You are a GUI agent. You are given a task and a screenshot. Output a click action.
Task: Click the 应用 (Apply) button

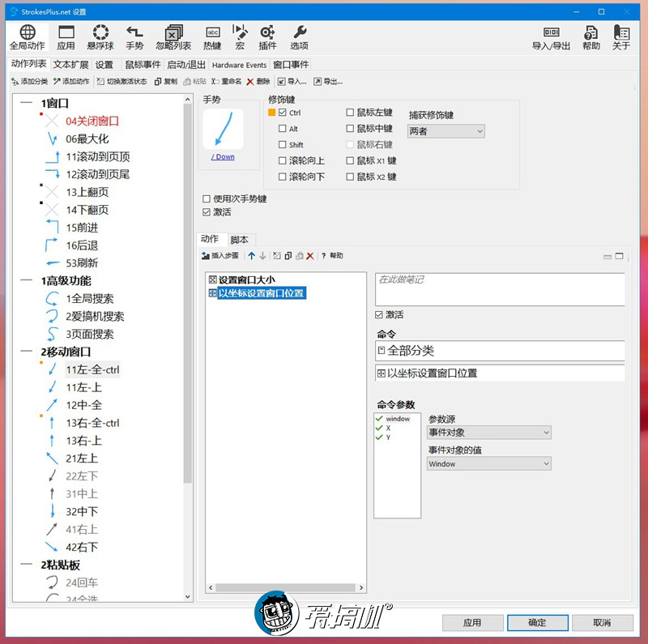(x=471, y=623)
